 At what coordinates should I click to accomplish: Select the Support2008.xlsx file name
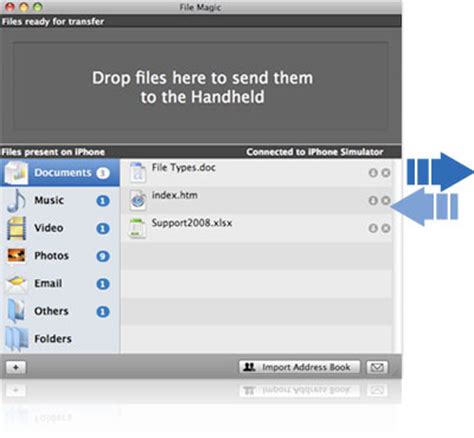click(x=192, y=223)
